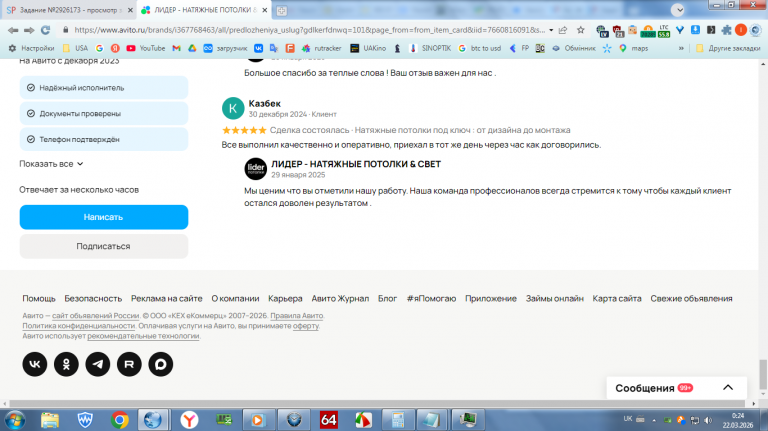This screenshot has height=431, width=768.
Task: Expand Показать все badges list
Action: click(51, 164)
